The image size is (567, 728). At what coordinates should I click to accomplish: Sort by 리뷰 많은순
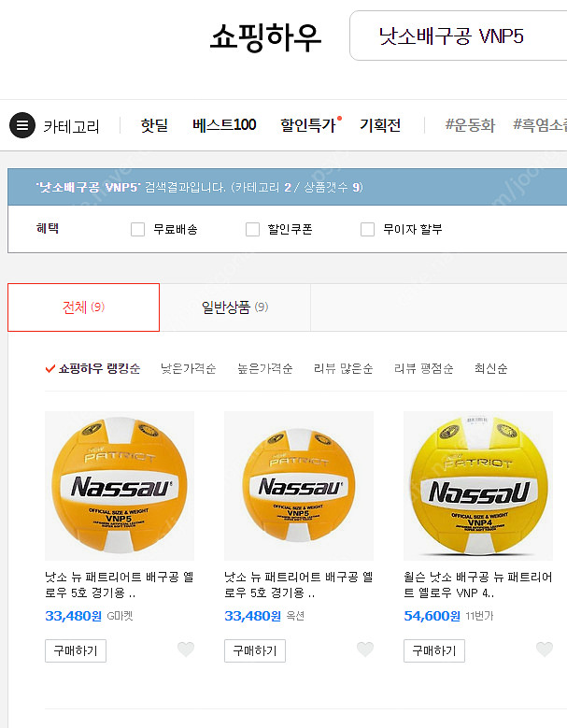(344, 368)
